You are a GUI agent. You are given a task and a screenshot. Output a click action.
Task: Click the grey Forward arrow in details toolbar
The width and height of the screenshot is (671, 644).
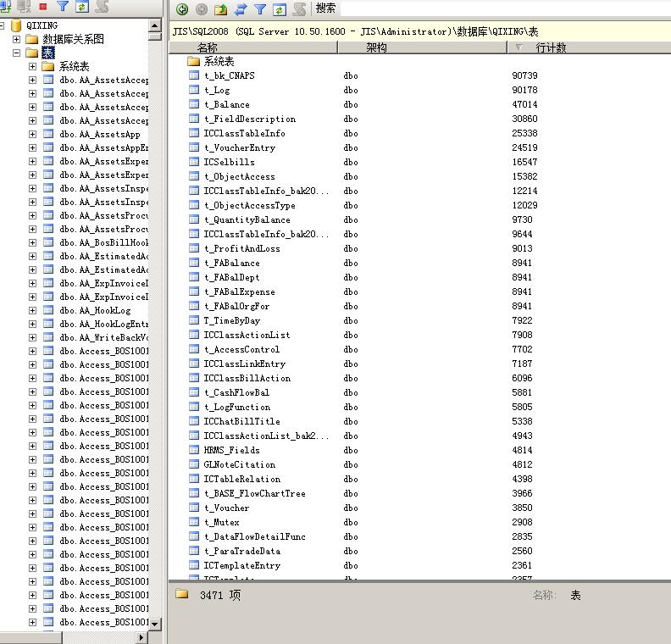point(202,9)
